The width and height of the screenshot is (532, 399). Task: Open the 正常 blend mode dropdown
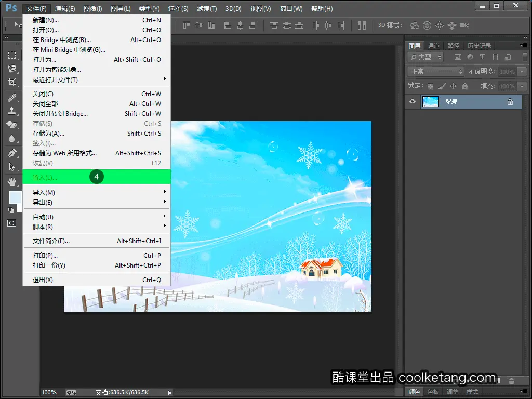click(x=436, y=71)
